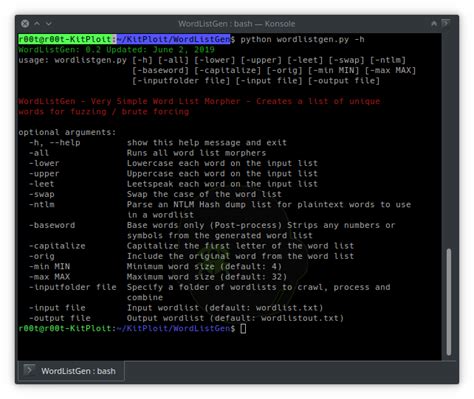The image size is (474, 399).
Task: Click the '-h, --help' argument
Action: click(x=54, y=143)
